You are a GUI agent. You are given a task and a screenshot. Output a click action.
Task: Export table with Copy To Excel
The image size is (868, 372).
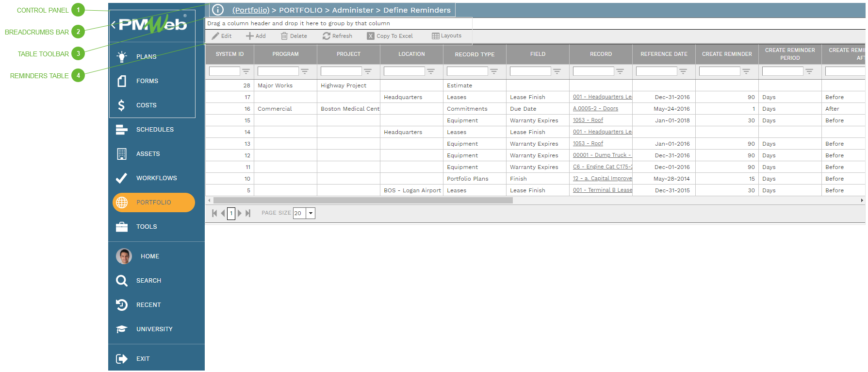point(390,36)
